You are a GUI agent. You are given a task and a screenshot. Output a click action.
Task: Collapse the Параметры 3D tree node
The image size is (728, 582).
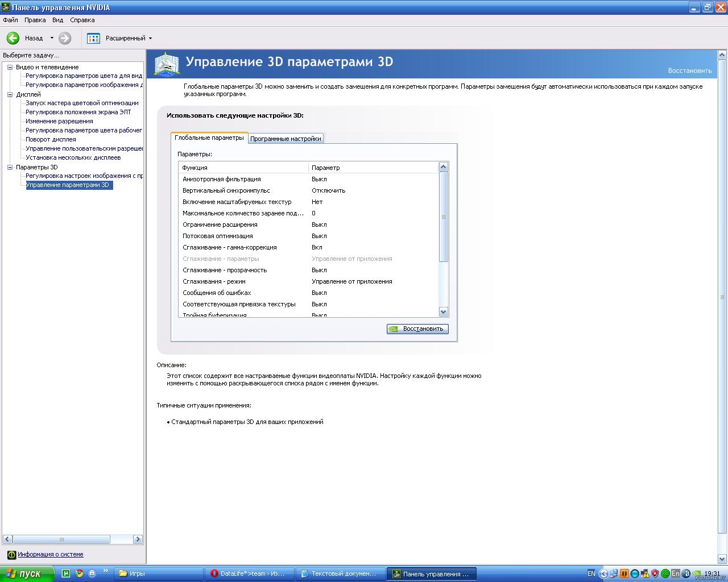tap(10, 167)
